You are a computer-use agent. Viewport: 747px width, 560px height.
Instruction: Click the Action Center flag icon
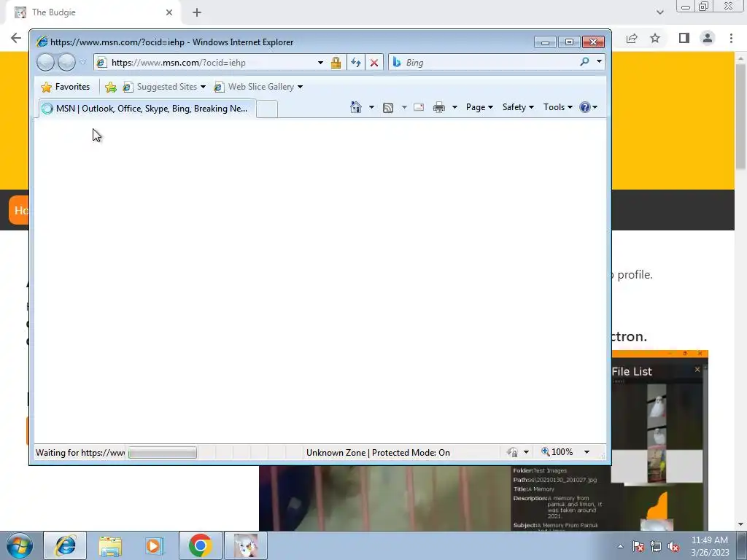pyautogui.click(x=638, y=546)
